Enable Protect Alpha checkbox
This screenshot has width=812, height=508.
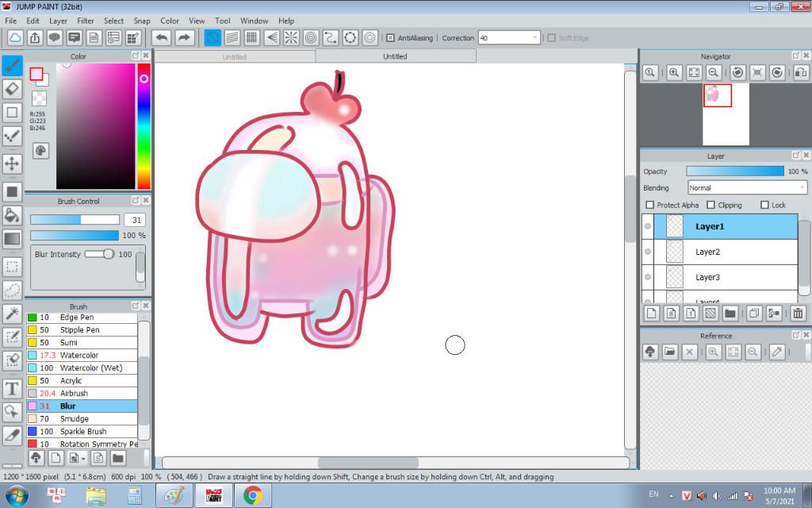(x=650, y=205)
